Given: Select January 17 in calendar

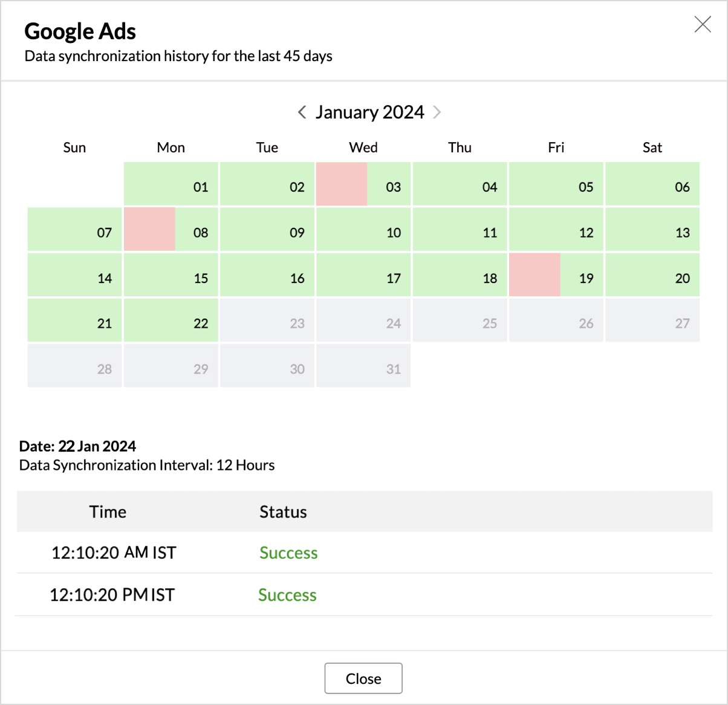Looking at the screenshot, I should tap(363, 275).
